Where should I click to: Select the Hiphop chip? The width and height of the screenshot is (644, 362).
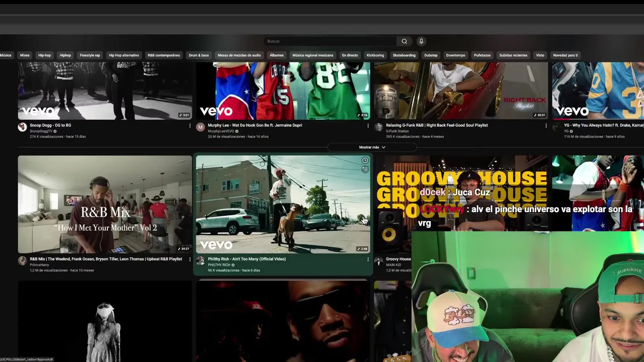click(65, 55)
